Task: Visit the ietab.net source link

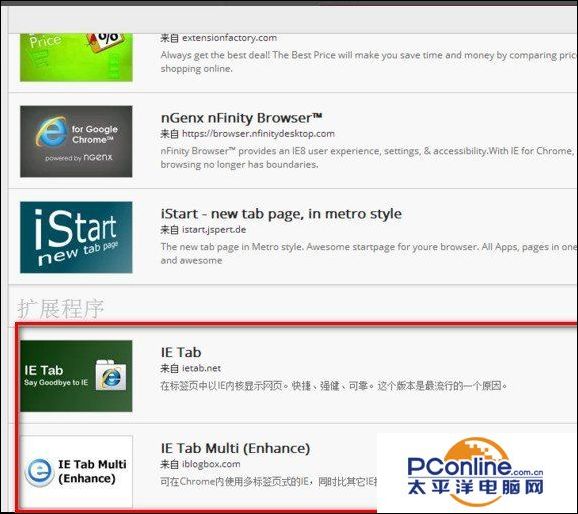Action: coord(201,368)
